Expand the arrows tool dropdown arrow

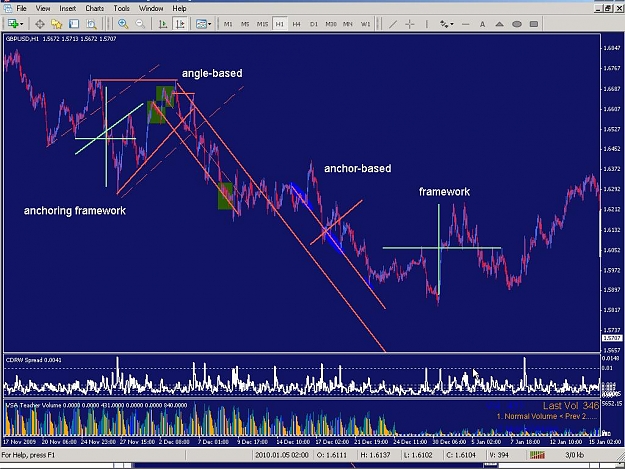point(452,24)
